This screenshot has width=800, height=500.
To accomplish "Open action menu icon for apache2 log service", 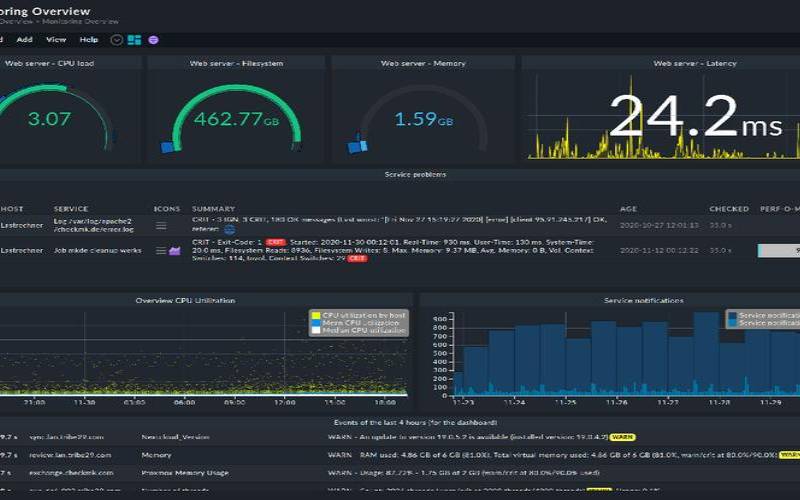I will pyautogui.click(x=160, y=225).
